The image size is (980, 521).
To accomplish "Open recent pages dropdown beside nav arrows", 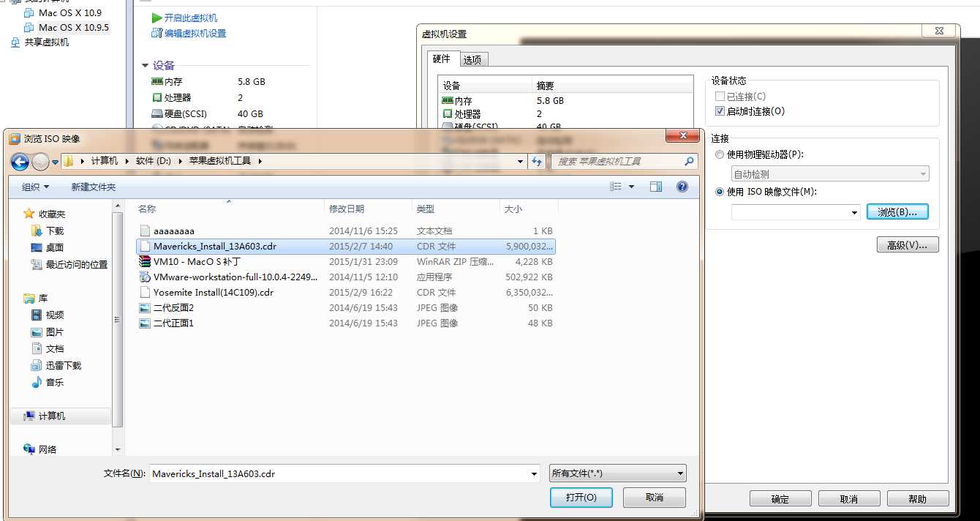I will pyautogui.click(x=55, y=162).
